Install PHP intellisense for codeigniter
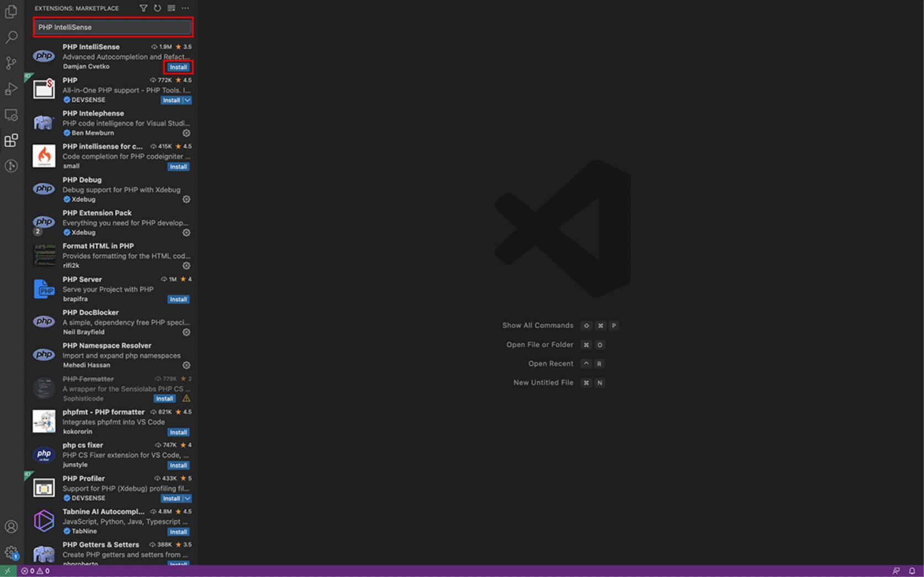 (x=178, y=167)
